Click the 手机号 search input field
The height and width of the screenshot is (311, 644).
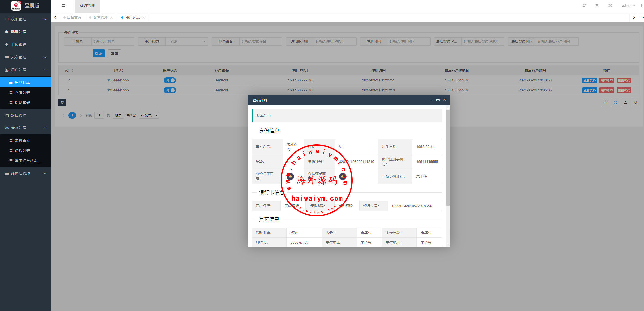(113, 41)
